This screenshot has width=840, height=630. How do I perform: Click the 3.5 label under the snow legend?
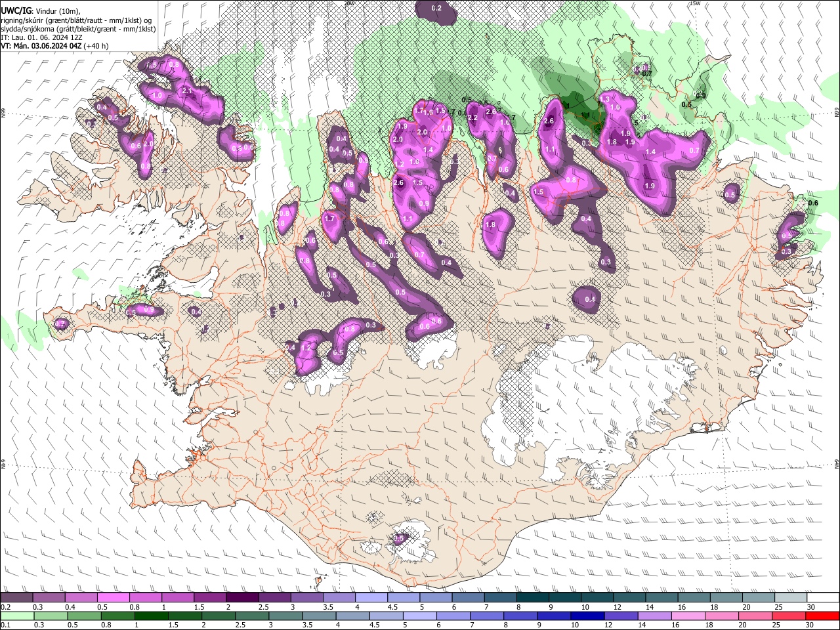(326, 607)
